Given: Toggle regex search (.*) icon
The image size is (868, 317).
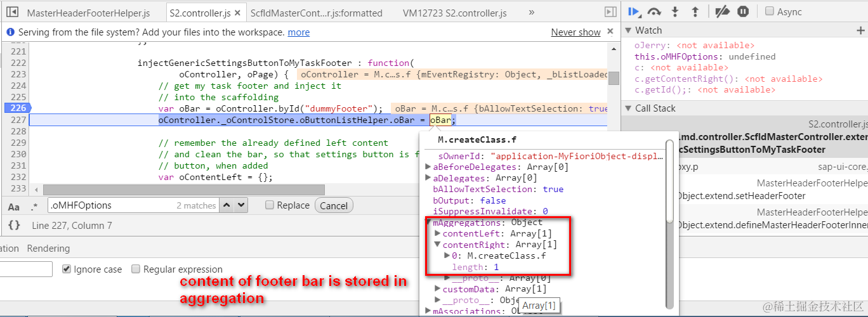Looking at the screenshot, I should (34, 206).
